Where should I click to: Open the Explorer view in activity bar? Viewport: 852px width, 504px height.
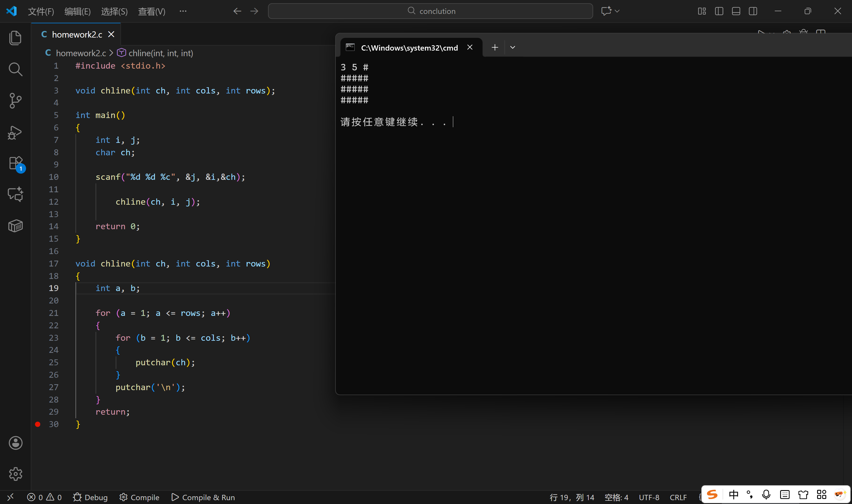tap(15, 38)
